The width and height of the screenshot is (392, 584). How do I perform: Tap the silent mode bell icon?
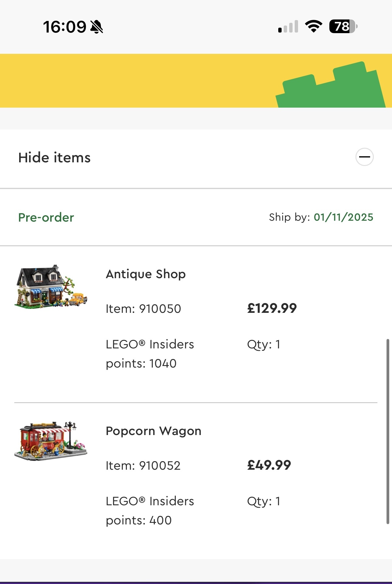[x=97, y=27]
